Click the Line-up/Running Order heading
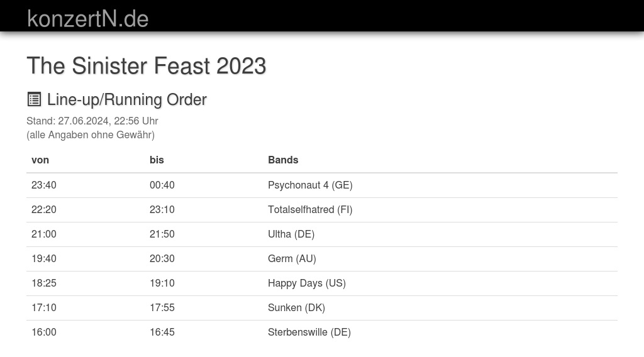The width and height of the screenshot is (644, 357). point(126,99)
